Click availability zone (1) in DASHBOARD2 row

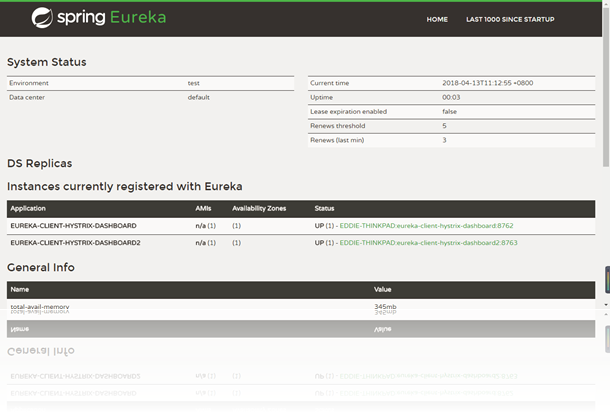click(x=237, y=243)
